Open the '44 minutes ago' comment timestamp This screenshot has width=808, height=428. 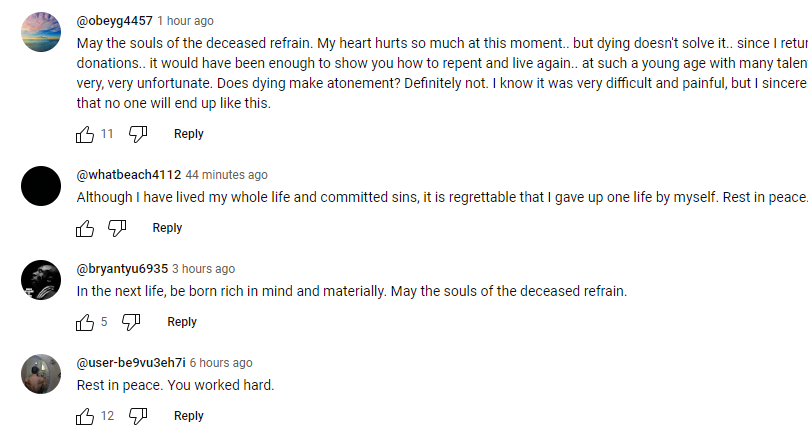point(227,175)
